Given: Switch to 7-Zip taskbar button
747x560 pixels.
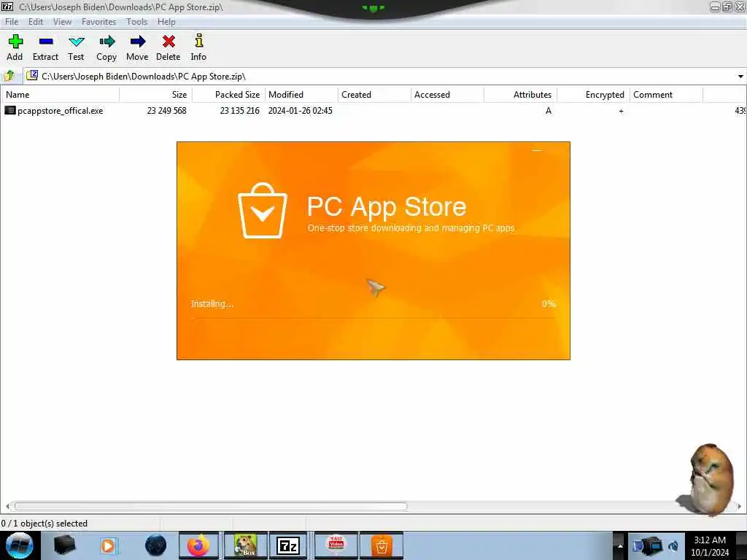Looking at the screenshot, I should pos(287,545).
